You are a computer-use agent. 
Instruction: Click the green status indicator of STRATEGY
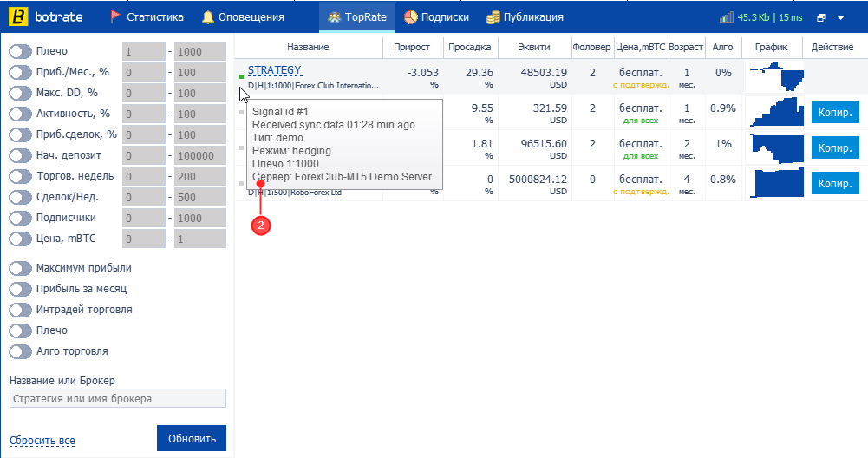click(241, 76)
